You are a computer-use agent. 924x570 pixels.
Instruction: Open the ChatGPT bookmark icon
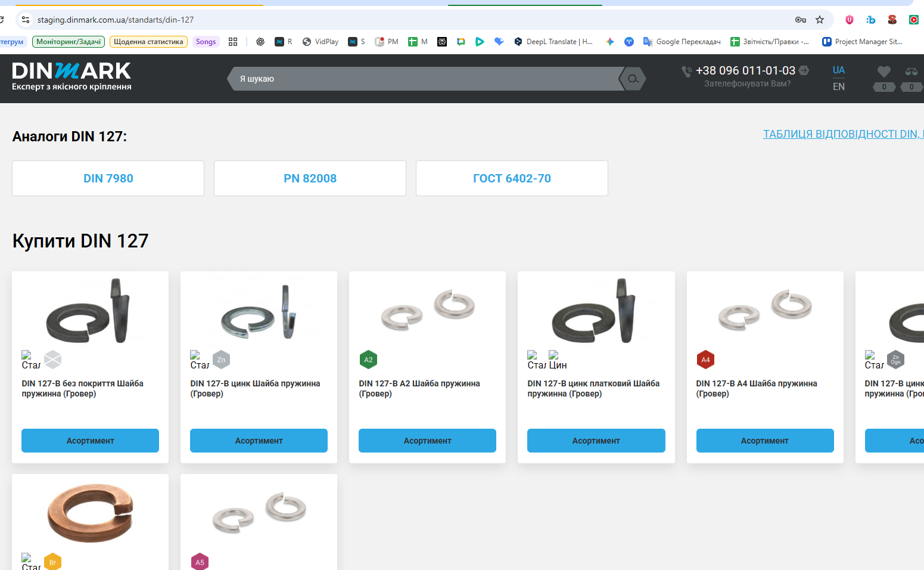click(260, 42)
